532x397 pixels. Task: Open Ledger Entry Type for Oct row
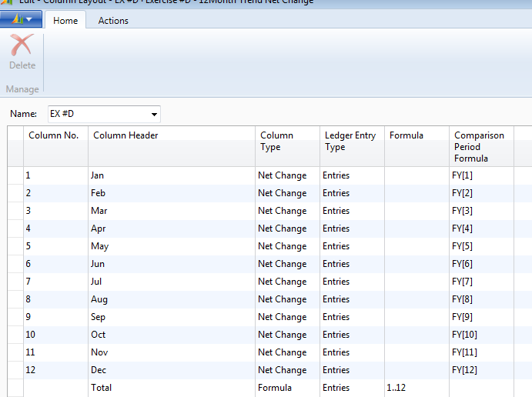click(x=351, y=335)
